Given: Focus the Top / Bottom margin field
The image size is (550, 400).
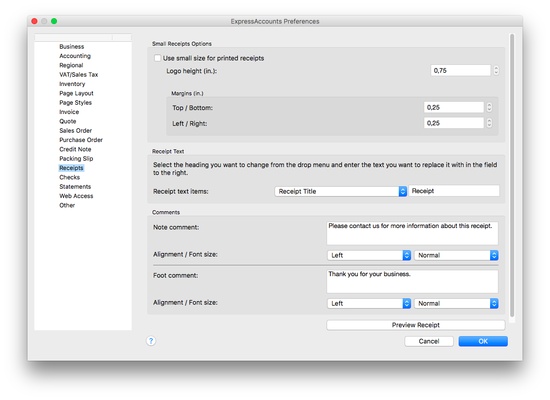Looking at the screenshot, I should pos(454,107).
